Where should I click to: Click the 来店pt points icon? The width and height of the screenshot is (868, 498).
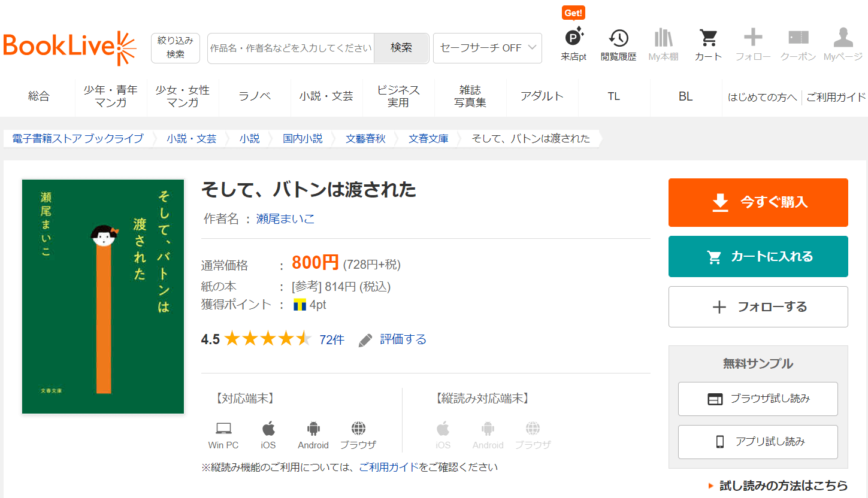tap(573, 38)
